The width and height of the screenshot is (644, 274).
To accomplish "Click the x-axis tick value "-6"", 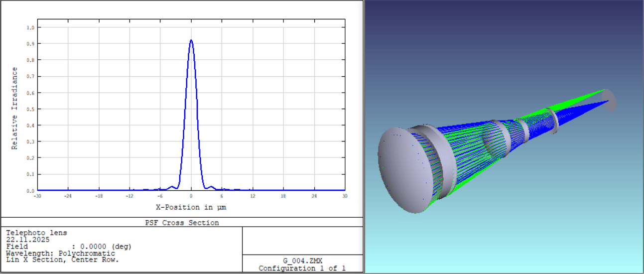I will click(160, 196).
